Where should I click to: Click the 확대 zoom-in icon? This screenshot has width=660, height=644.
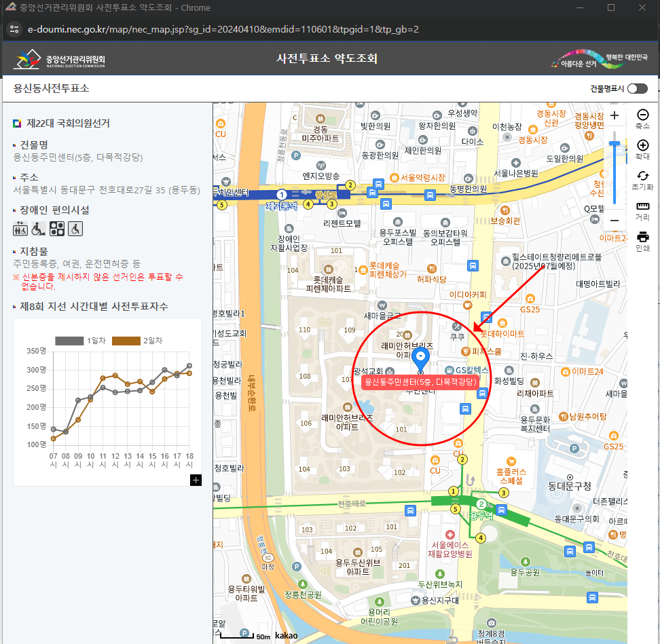642,145
